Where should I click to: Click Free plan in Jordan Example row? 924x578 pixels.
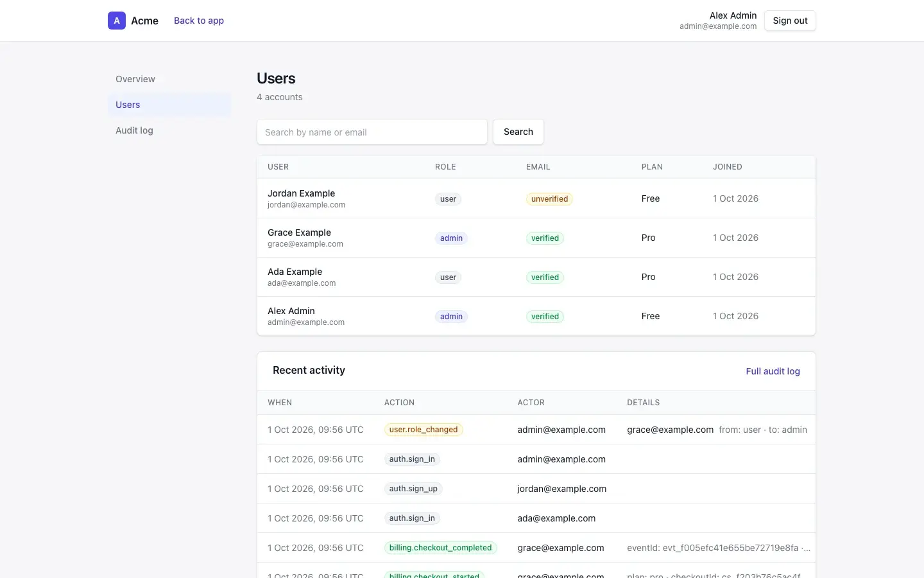pyautogui.click(x=651, y=199)
